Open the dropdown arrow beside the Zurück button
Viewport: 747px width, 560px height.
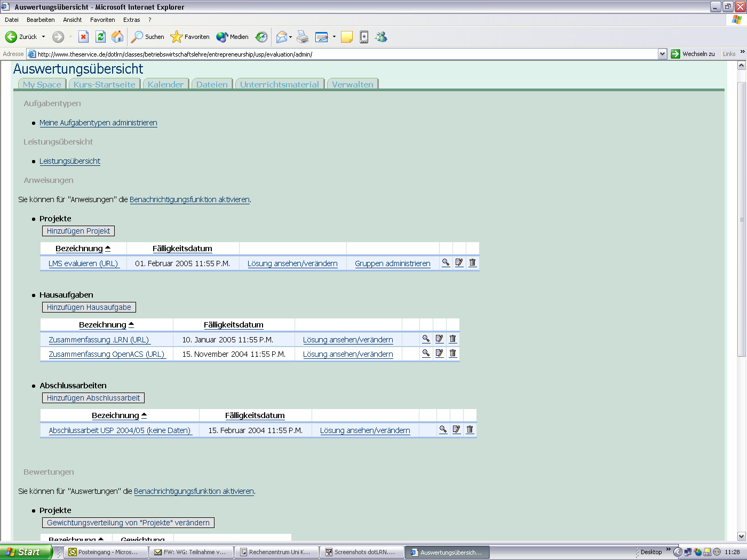point(44,37)
